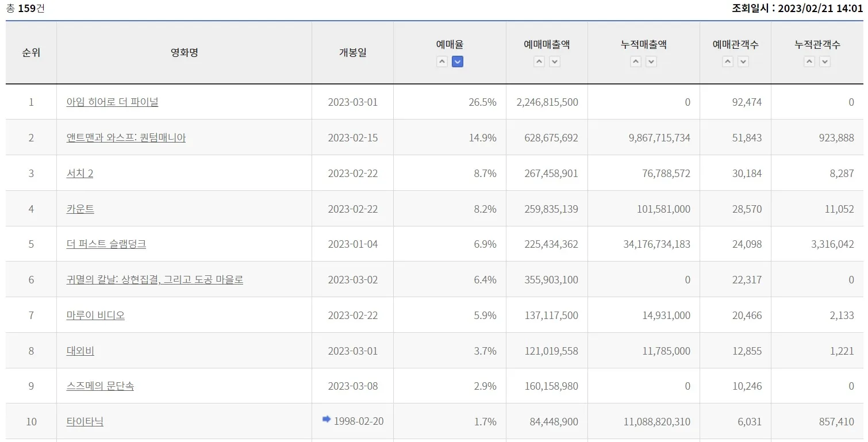Select the release date 2023-02-15

353,138
